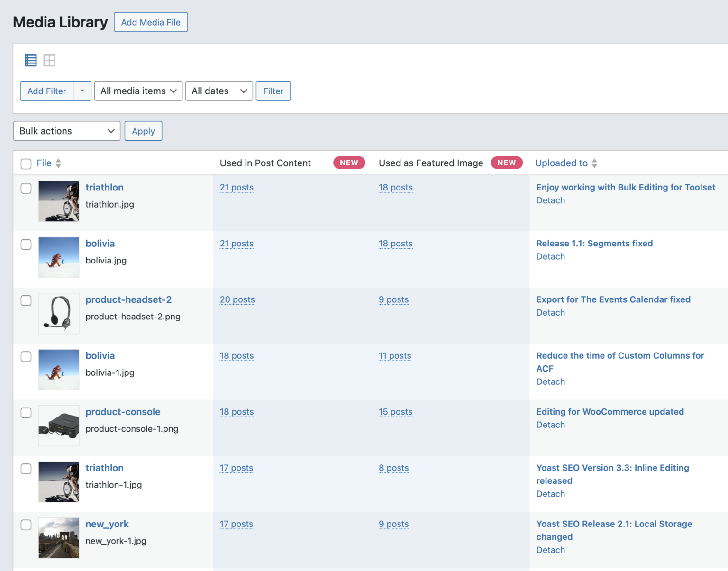Click Add Filter button
This screenshot has width=728, height=571.
click(46, 91)
